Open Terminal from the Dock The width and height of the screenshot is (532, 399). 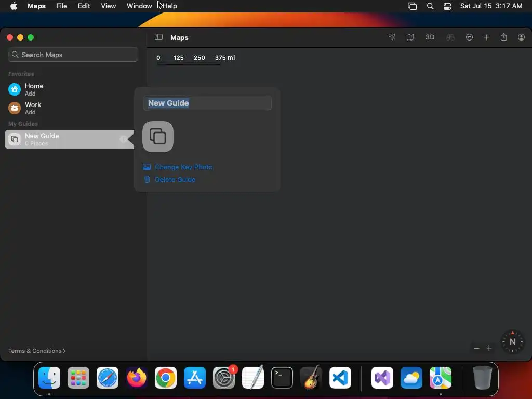[282, 378]
